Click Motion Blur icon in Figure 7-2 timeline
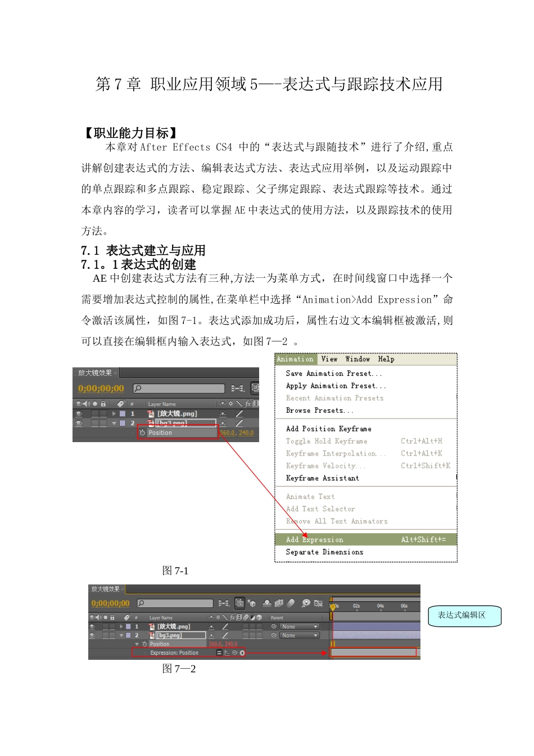 pyautogui.click(x=291, y=603)
